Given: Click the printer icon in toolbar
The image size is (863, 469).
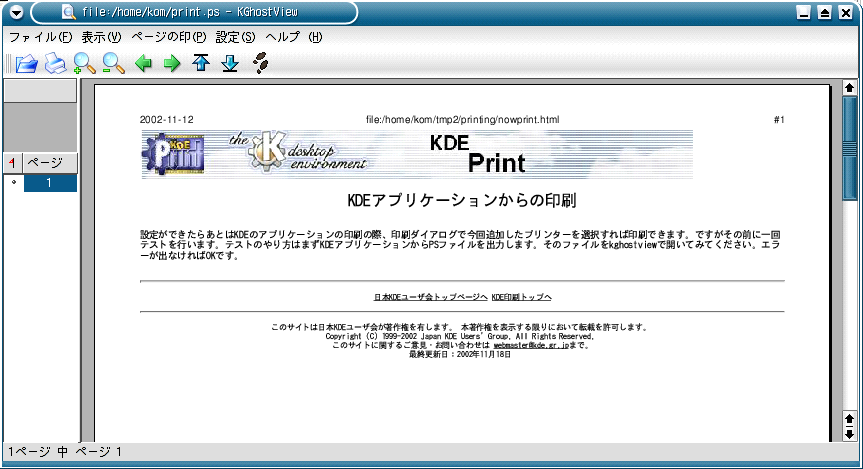Looking at the screenshot, I should tap(55, 65).
